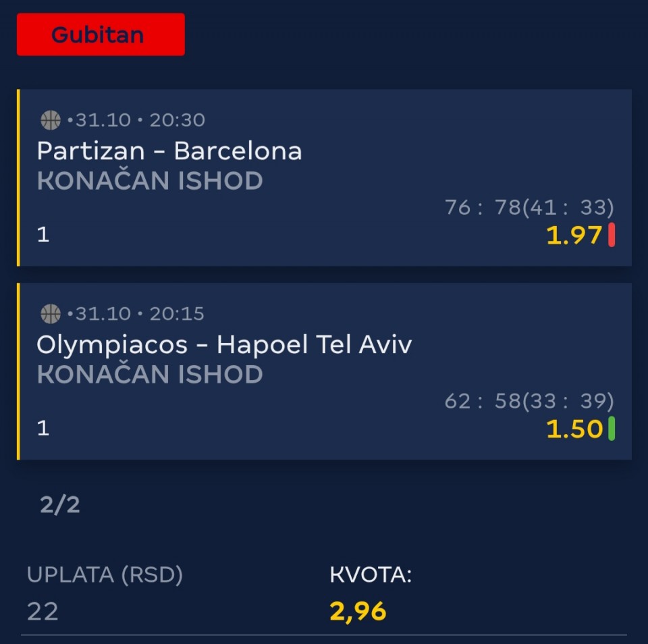
Task: Select the 1.97 odds value
Action: tap(573, 235)
